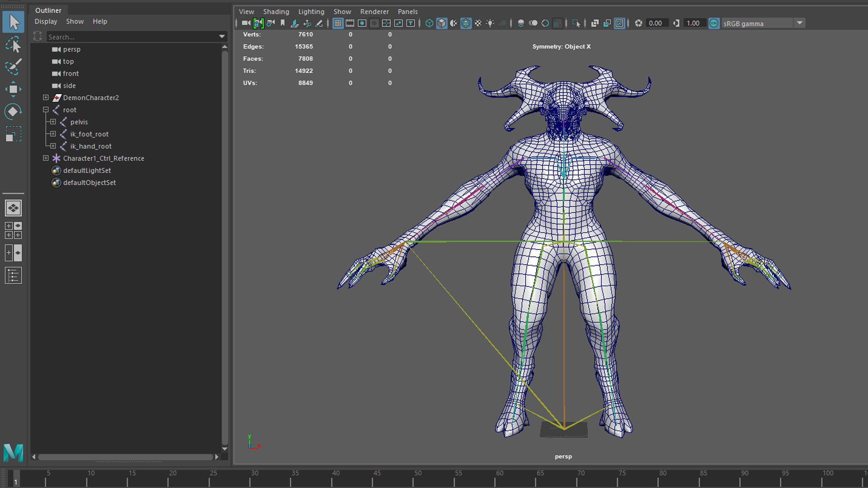Open the Panels menu

tap(407, 11)
